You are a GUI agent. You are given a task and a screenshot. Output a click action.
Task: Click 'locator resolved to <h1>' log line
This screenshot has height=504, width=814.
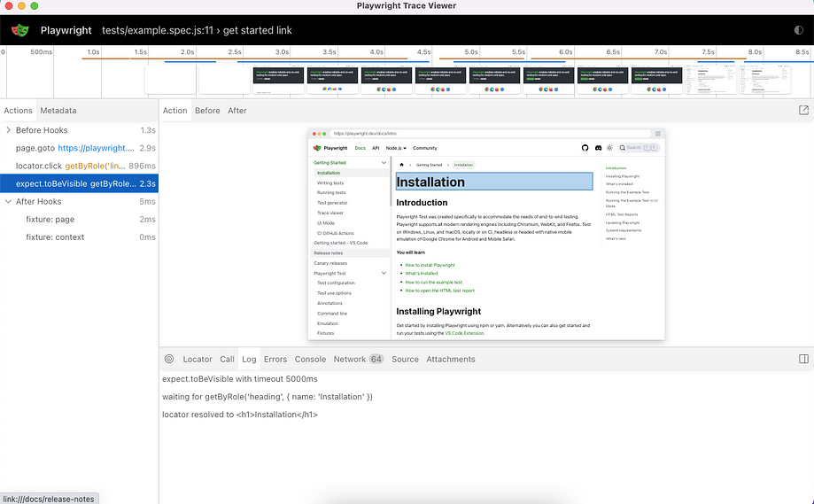click(x=240, y=415)
